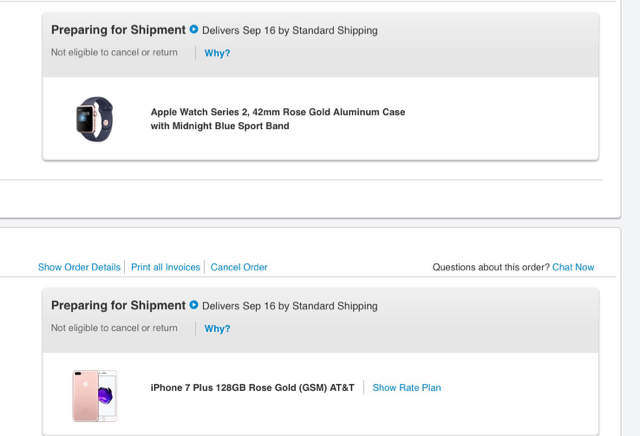The image size is (640, 436).
Task: Click the Preparing for Shipment heading above the iPhone
Action: pos(118,305)
